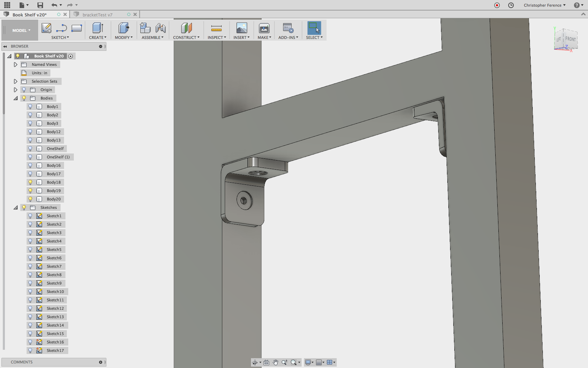Click the FRONT face of ViewCube
588x368 pixels.
click(x=570, y=39)
